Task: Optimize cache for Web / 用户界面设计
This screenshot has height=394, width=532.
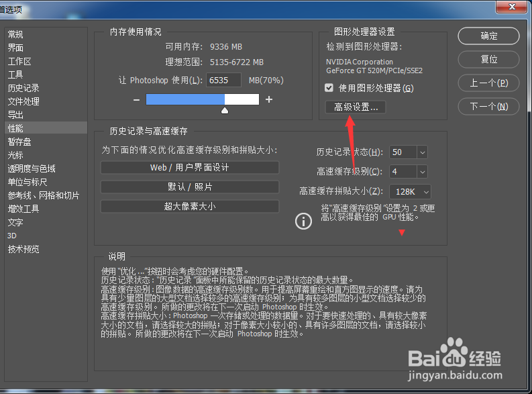Action: (x=190, y=167)
